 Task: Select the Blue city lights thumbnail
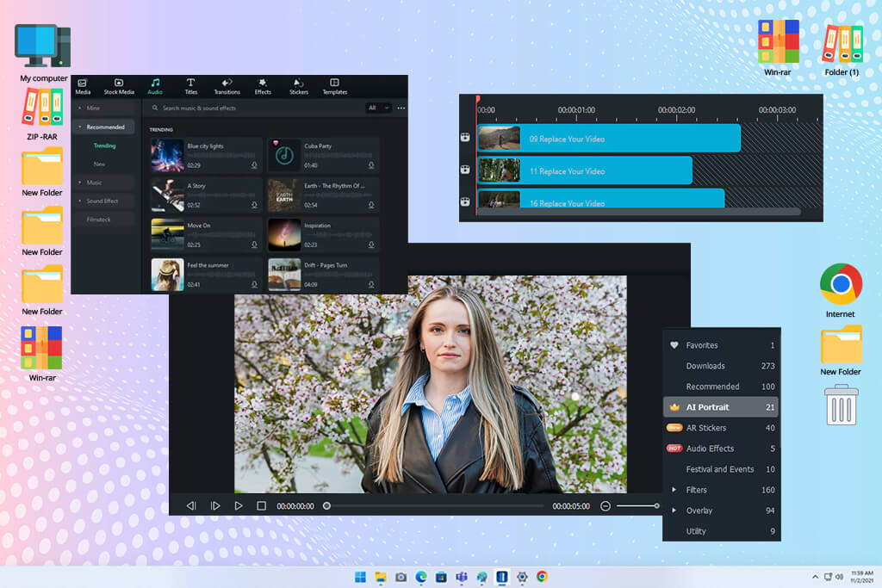coord(168,155)
